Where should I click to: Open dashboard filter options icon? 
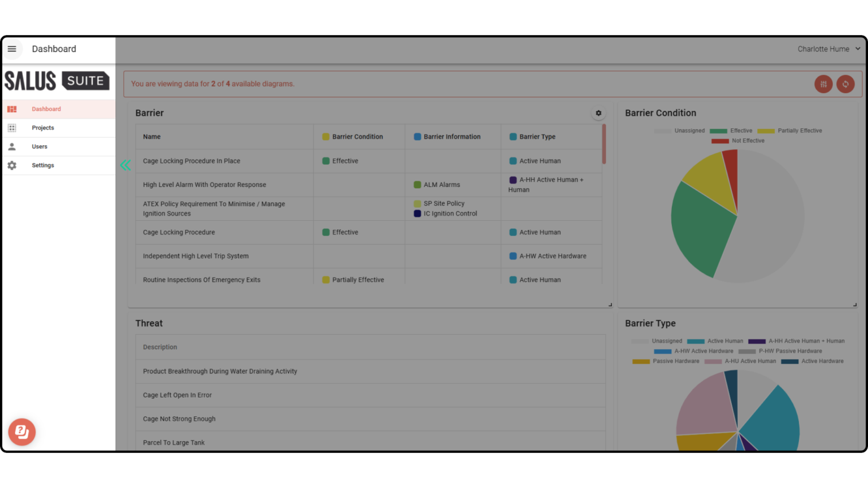tap(823, 84)
